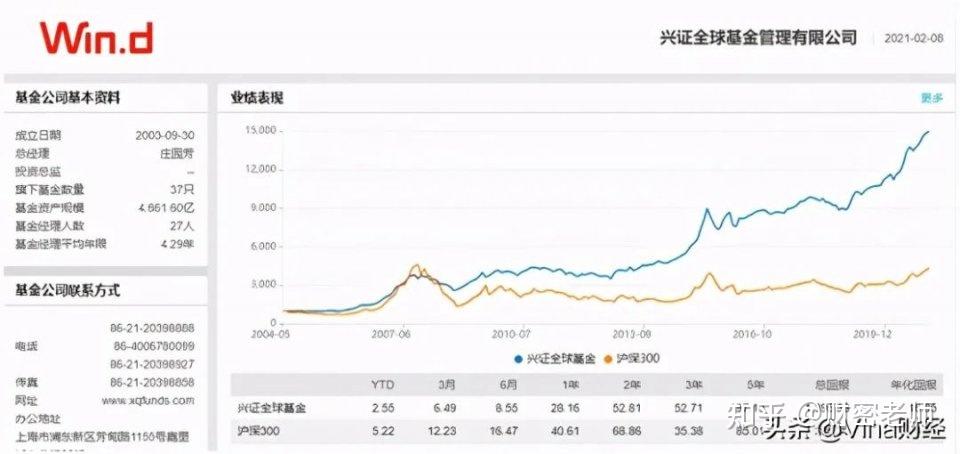The width and height of the screenshot is (960, 454).
Task: Select 兴证全球基金 1年 value 28.16
Action: [x=565, y=407]
